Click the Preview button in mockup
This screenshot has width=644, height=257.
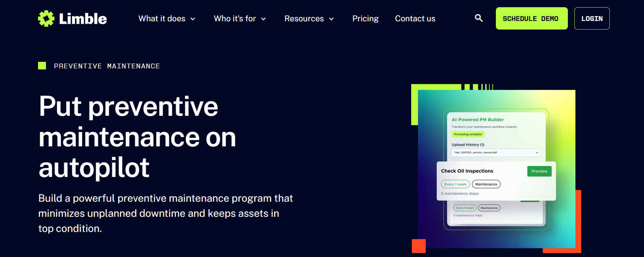coord(539,171)
